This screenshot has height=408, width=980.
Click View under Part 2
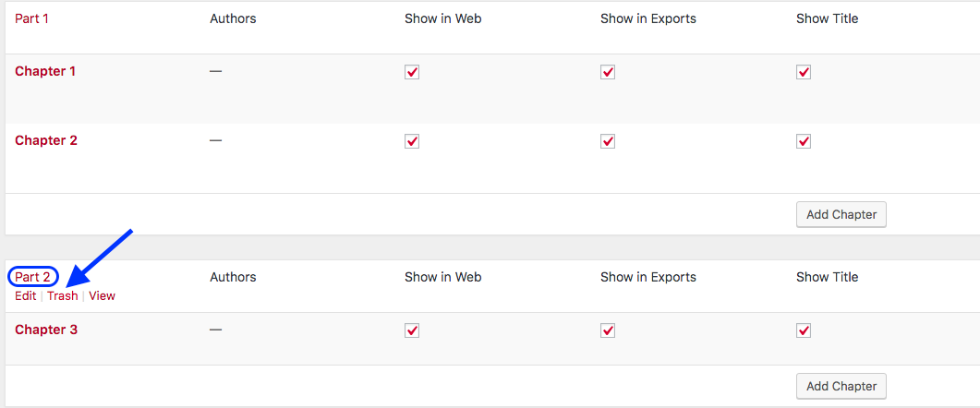click(x=102, y=295)
